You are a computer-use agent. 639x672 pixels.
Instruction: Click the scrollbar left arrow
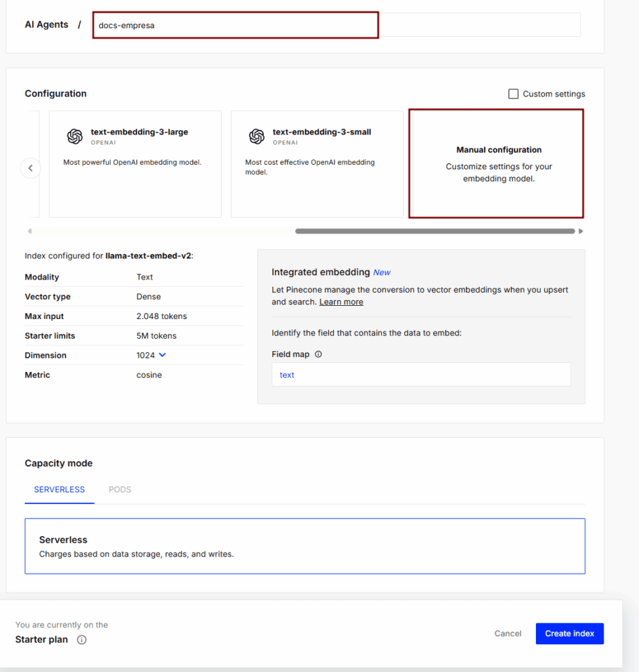pyautogui.click(x=29, y=231)
